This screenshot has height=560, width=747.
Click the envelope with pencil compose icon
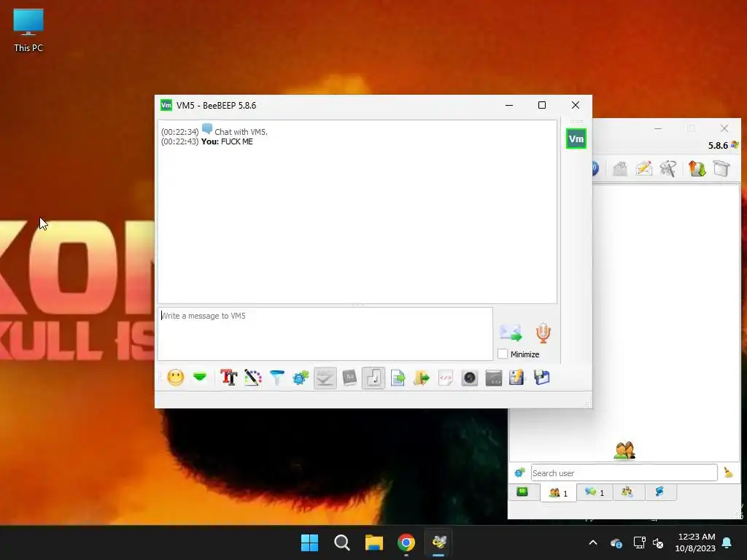coord(643,168)
